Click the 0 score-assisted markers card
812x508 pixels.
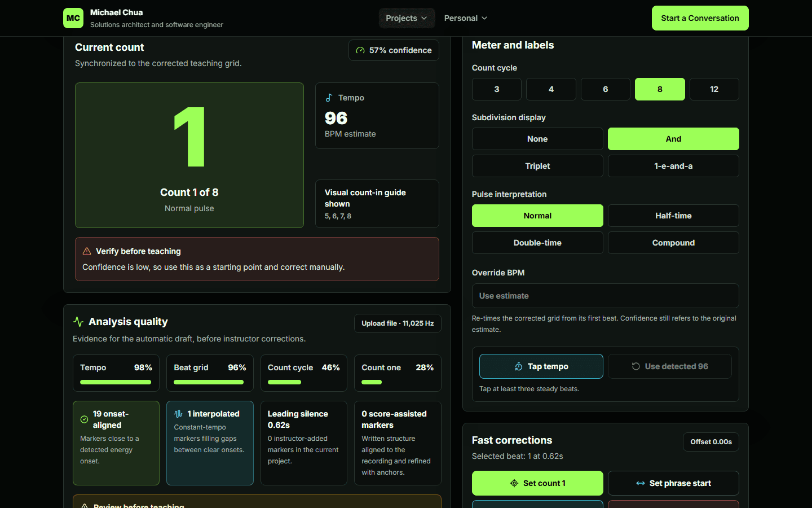[398, 443]
